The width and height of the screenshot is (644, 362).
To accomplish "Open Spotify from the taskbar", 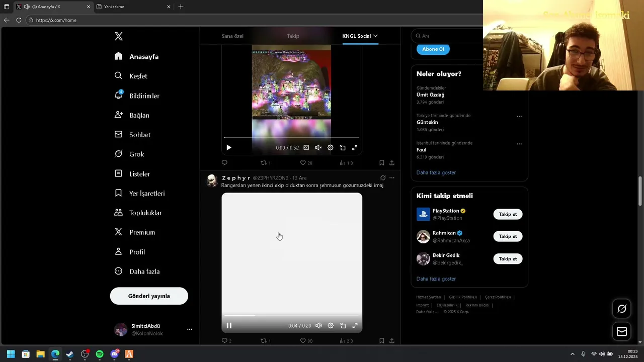I will point(100,354).
